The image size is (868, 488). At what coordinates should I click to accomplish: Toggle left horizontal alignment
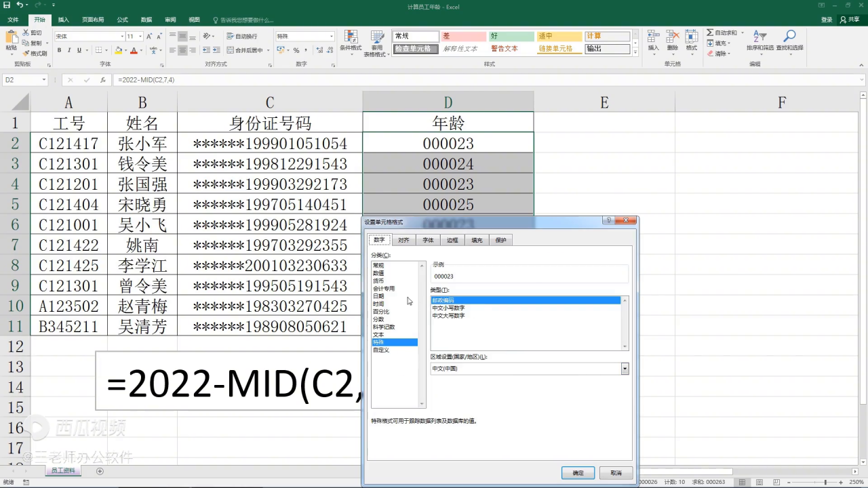coord(172,50)
